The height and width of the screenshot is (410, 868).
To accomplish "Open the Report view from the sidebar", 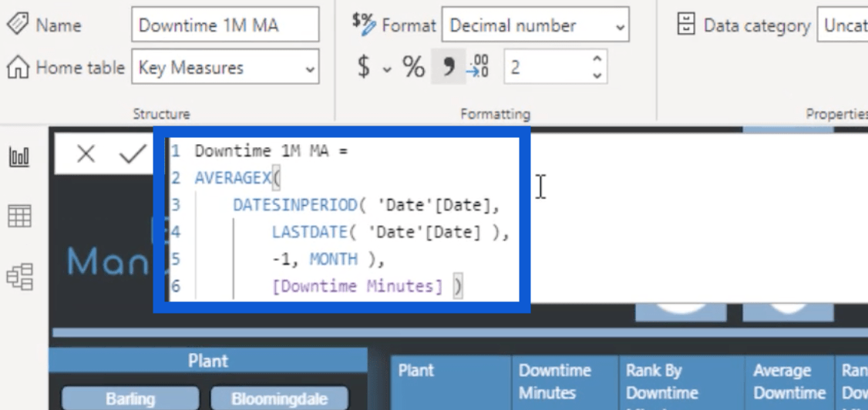I will 19,158.
